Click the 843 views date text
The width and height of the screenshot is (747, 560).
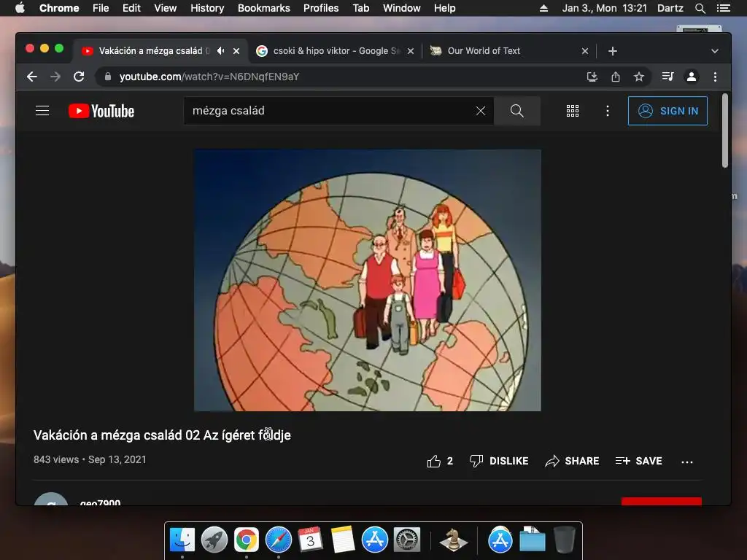pyautogui.click(x=90, y=459)
